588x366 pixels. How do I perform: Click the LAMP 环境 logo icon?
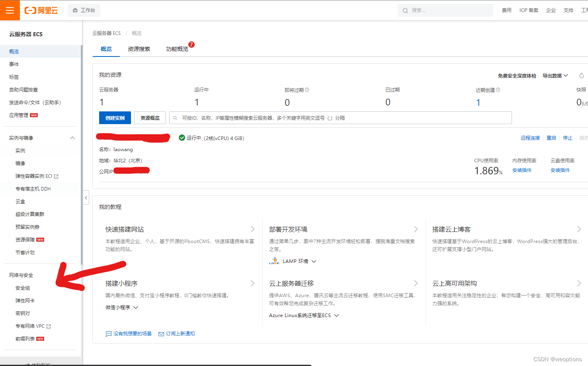(274, 261)
